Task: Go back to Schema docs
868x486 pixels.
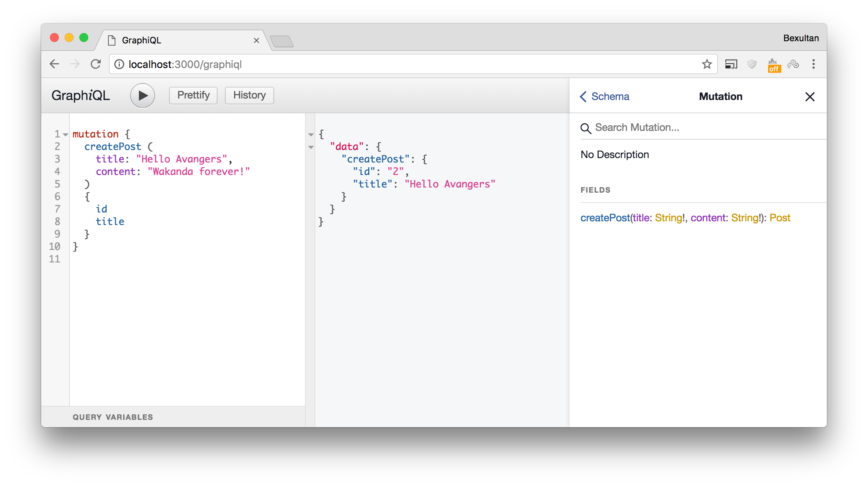Action: [x=605, y=97]
